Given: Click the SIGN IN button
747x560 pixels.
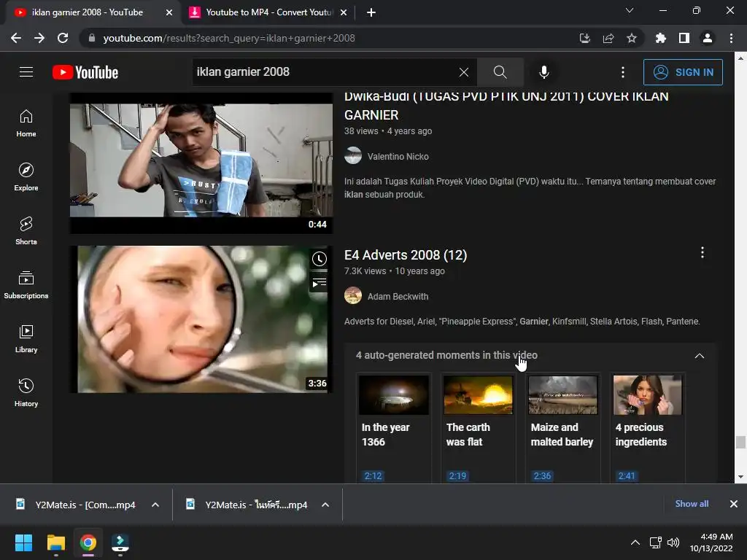Looking at the screenshot, I should coord(683,72).
